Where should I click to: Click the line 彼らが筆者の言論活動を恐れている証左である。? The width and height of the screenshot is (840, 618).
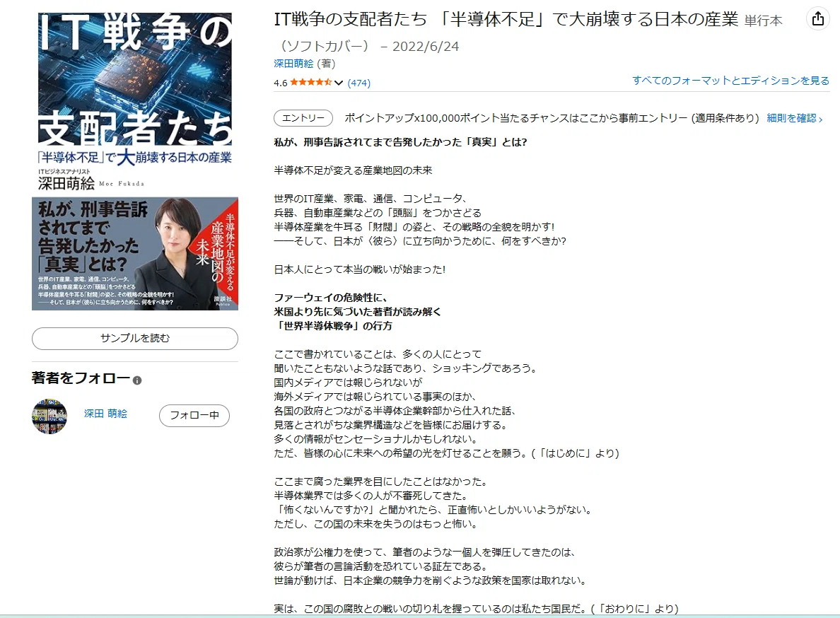tap(380, 566)
